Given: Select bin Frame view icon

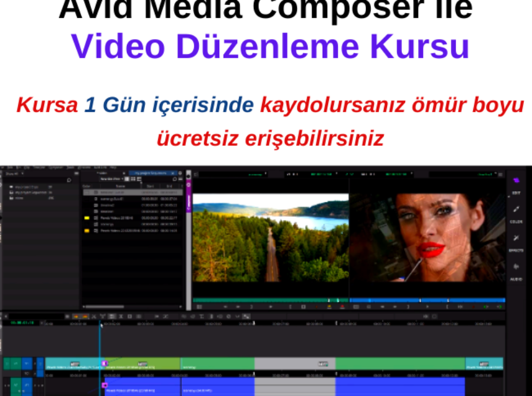Looking at the screenshot, I should (133, 179).
